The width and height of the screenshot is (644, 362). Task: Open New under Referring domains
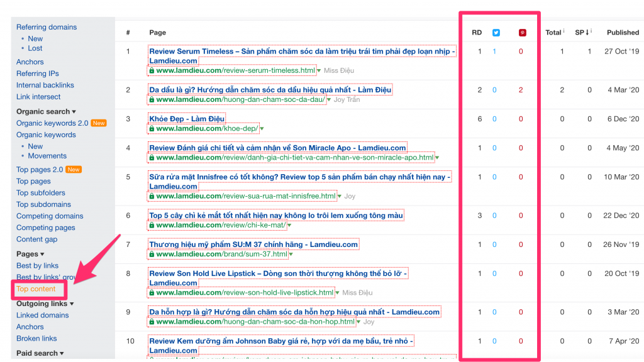coord(35,38)
